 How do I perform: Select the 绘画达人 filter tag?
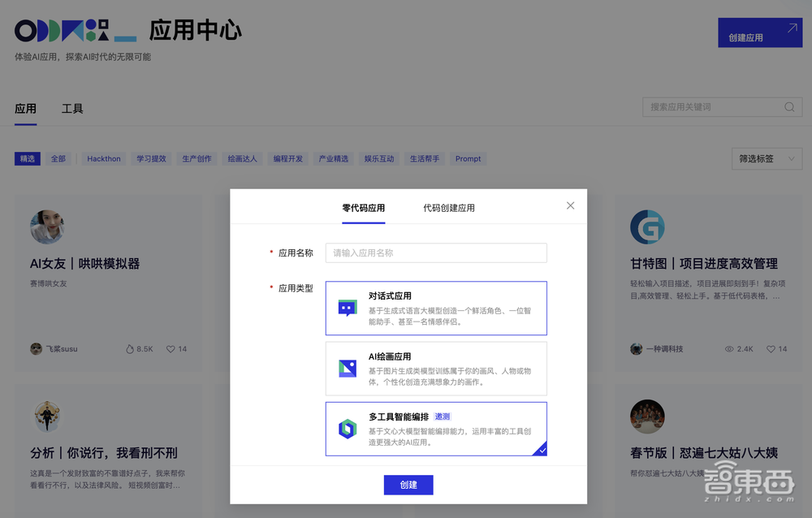[x=242, y=158]
